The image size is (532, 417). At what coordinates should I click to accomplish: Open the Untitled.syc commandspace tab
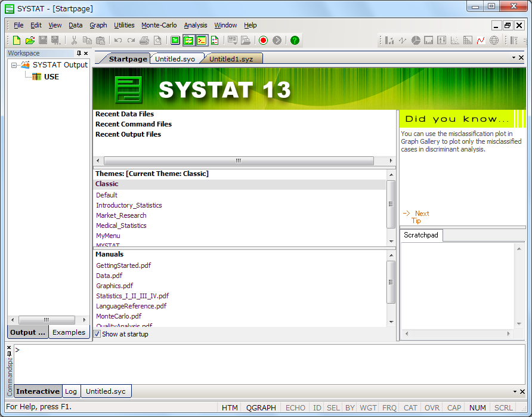click(x=106, y=391)
